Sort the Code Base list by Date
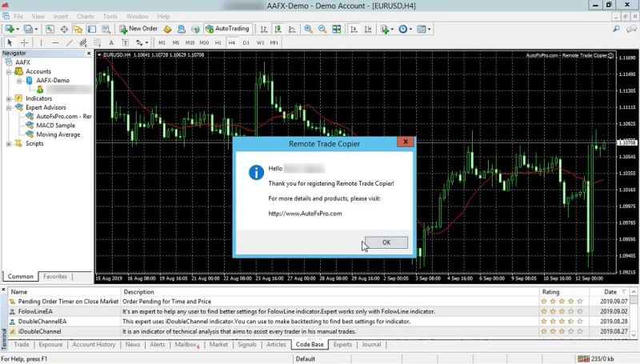Image resolution: width=640 pixels, height=364 pixels. [x=610, y=292]
